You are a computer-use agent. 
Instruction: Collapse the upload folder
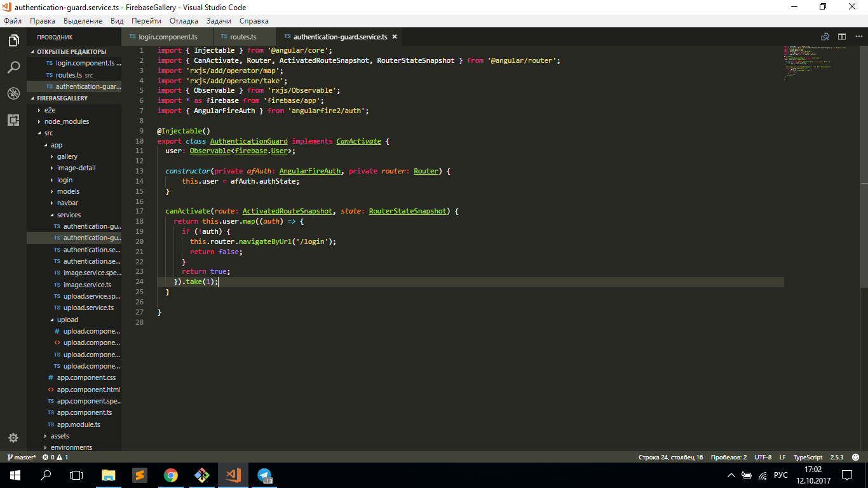pyautogui.click(x=67, y=320)
